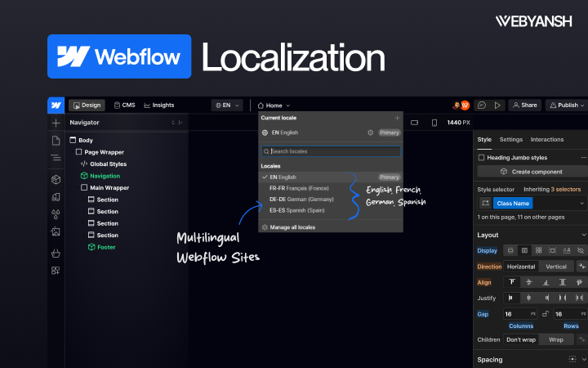The image size is (588, 368).
Task: Set Display to none (crossed eye)
Action: point(581,250)
